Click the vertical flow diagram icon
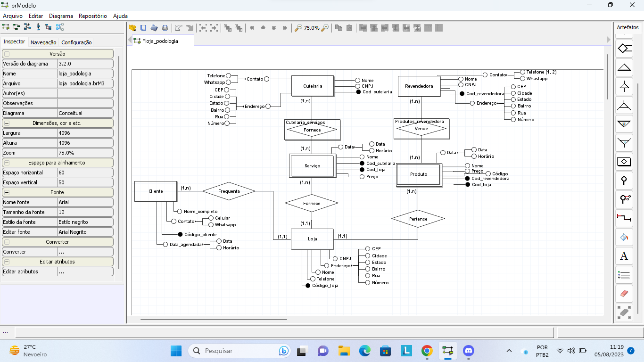The image size is (644, 362). pos(38,27)
